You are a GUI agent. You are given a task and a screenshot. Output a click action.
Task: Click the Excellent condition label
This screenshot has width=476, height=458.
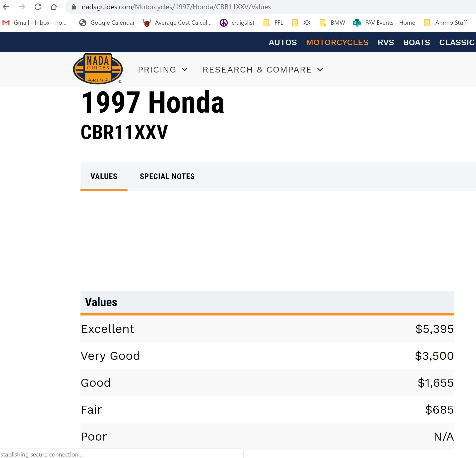click(108, 329)
